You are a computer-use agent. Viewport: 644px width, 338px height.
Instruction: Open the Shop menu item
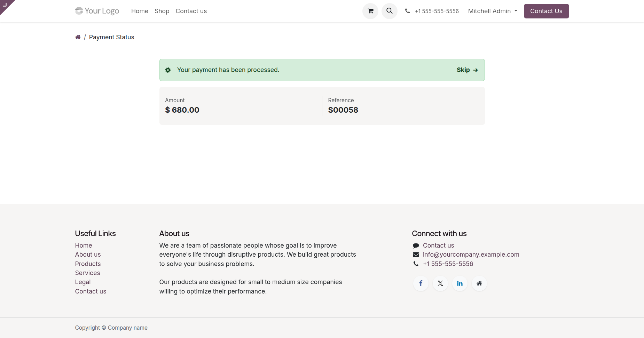click(162, 11)
